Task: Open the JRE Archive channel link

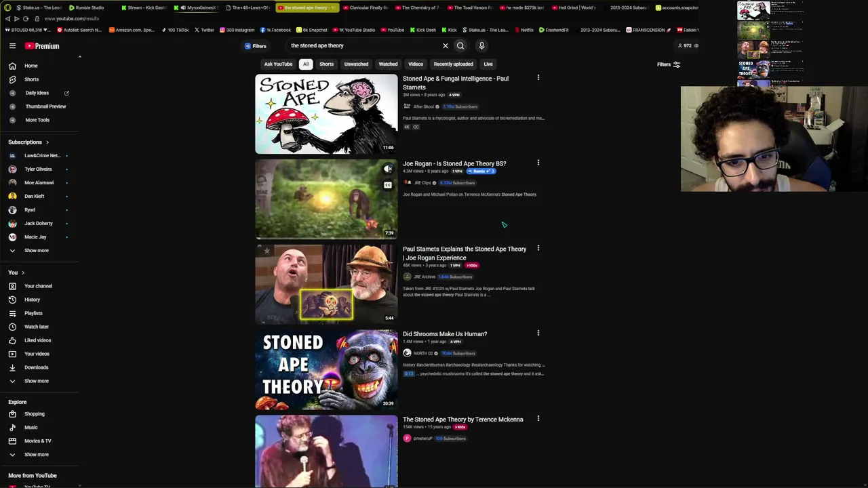Action: [x=424, y=277]
